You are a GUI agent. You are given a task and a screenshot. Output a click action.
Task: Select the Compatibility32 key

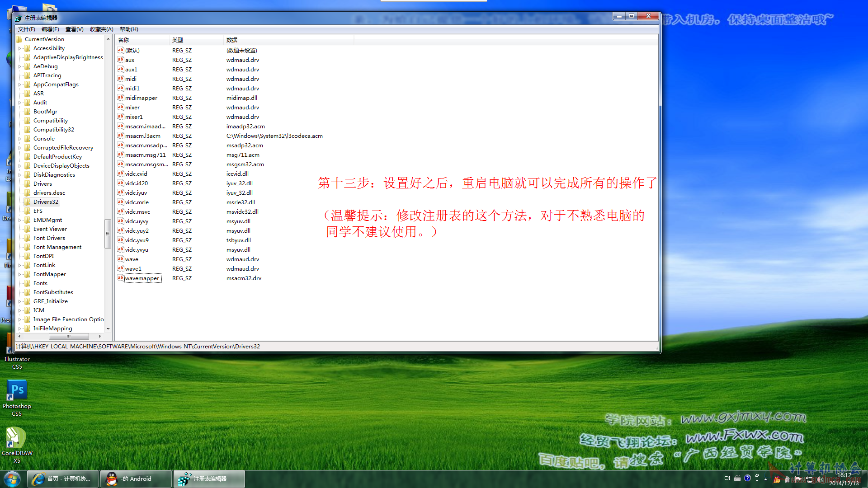point(53,130)
